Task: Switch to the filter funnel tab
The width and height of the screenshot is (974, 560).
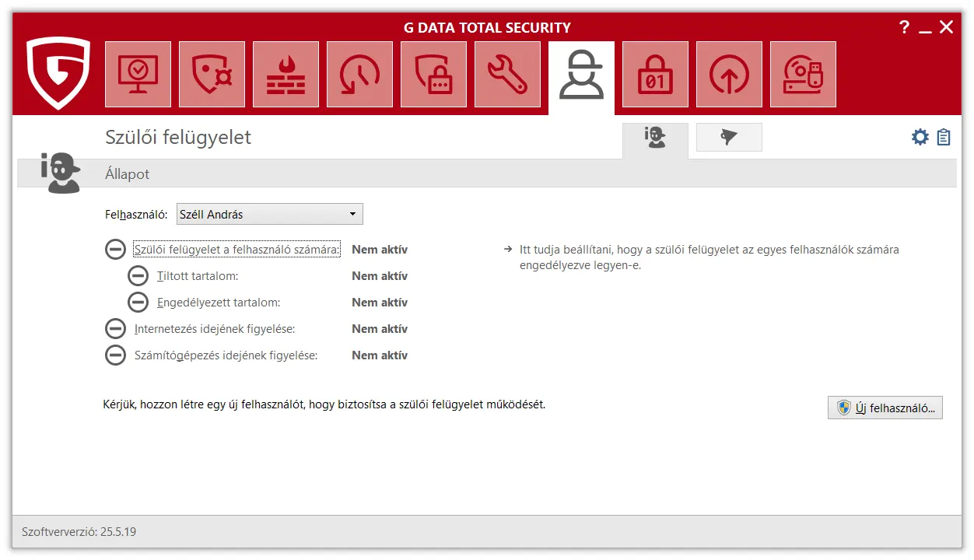Action: (729, 138)
